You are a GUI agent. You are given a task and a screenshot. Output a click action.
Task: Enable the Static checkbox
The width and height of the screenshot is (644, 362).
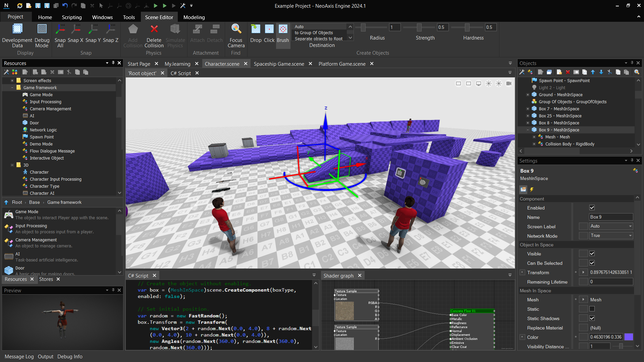pos(592,309)
